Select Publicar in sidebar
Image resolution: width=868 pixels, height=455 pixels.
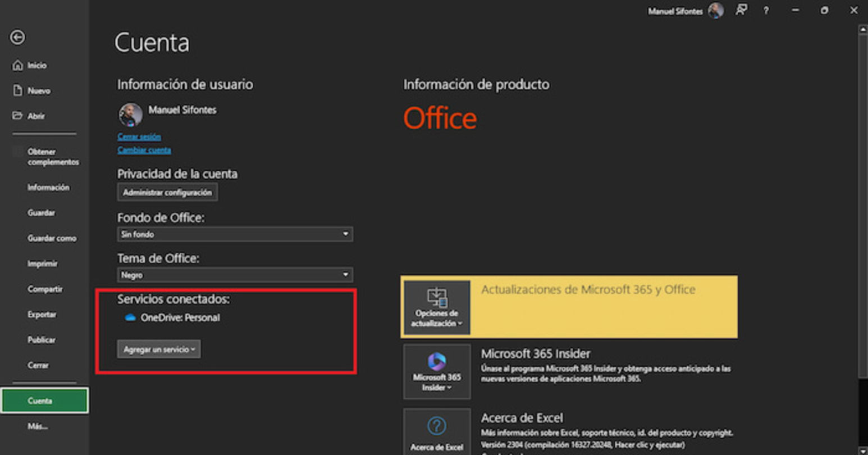(x=42, y=340)
